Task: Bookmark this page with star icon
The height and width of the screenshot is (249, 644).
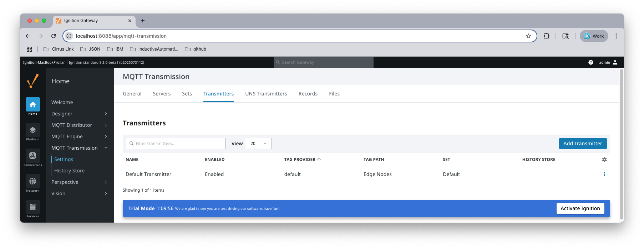Action: pos(528,36)
